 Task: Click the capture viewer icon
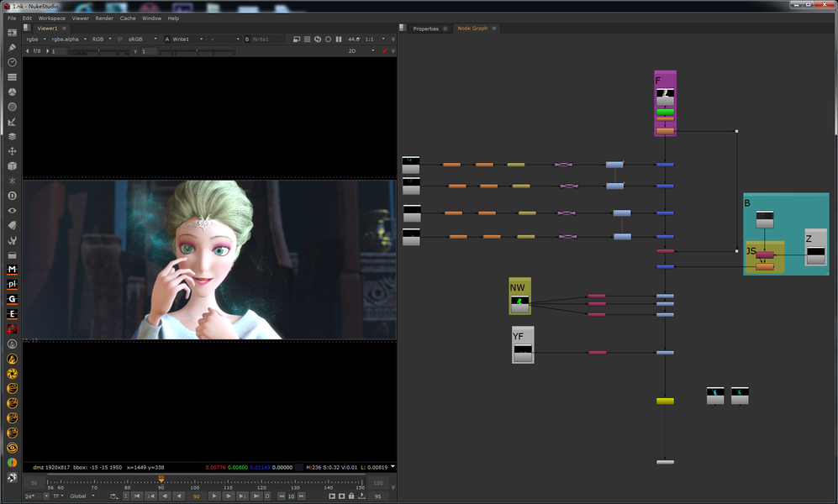pyautogui.click(x=341, y=496)
